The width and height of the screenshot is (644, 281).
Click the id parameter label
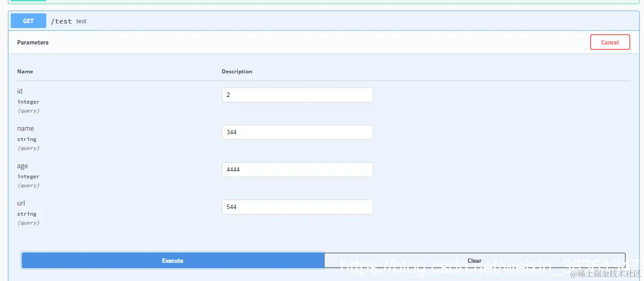(x=20, y=91)
